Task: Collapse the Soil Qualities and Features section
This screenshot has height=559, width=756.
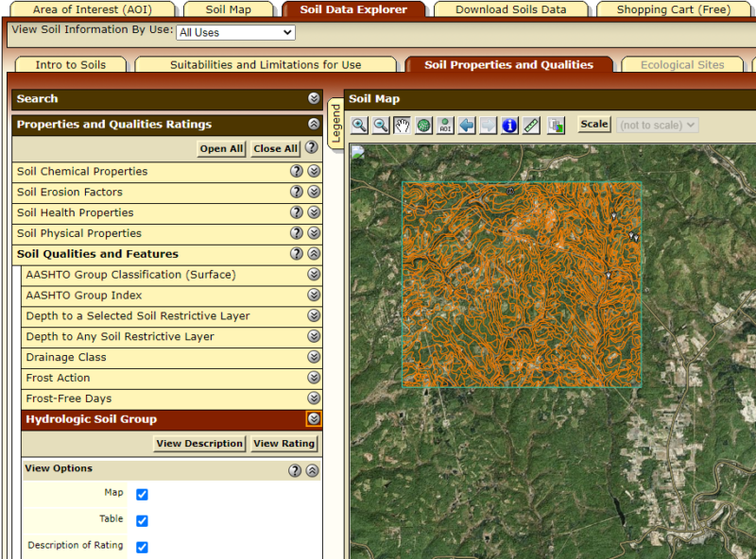Action: pyautogui.click(x=314, y=253)
